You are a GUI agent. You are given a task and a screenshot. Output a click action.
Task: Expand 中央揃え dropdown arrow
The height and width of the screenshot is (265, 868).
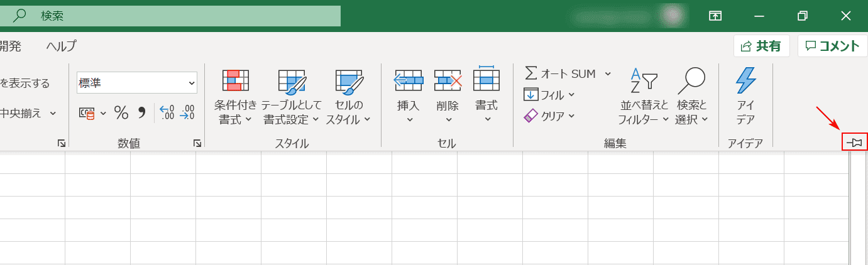53,113
